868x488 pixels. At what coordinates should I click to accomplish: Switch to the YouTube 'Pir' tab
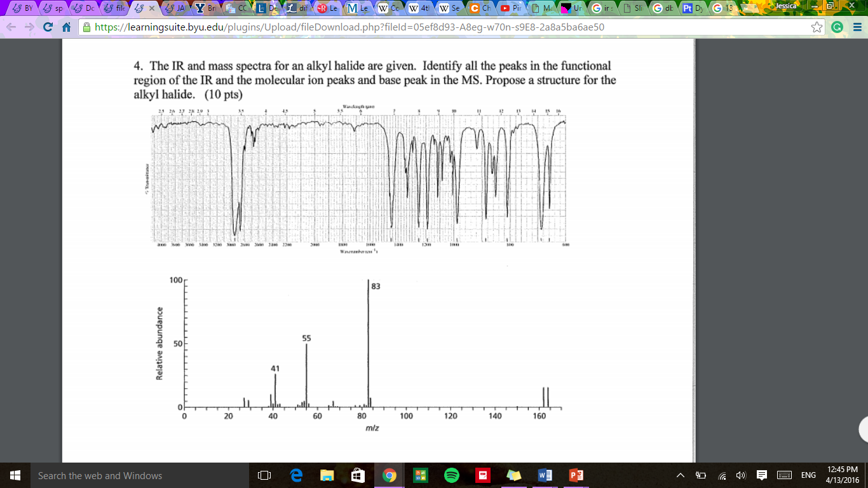point(511,8)
